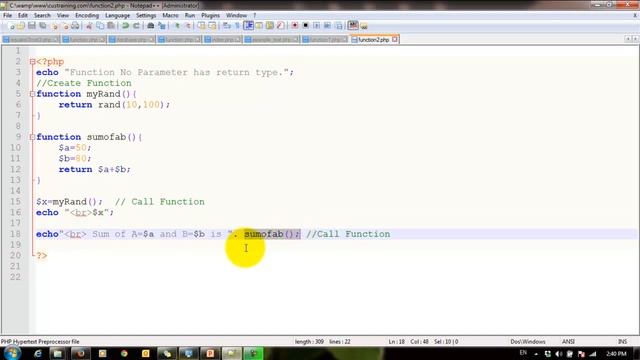Toggle the INS insert mode indicator
Screen dimensions: 640x360
pos(622,342)
